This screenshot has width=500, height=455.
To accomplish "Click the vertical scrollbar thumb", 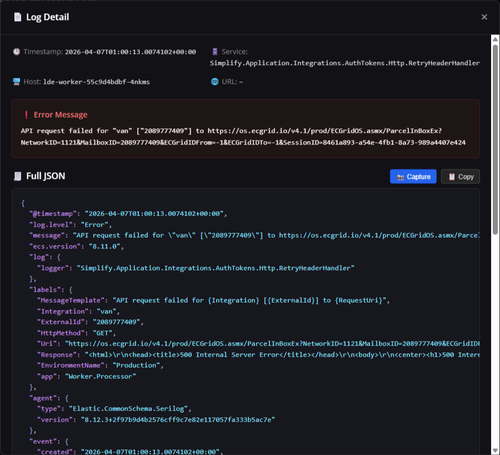I will [495, 139].
